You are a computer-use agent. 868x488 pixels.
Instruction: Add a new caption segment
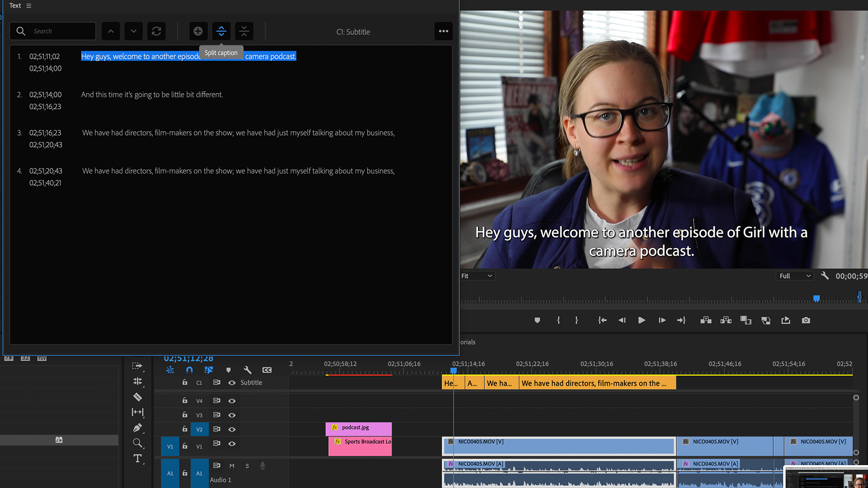[198, 31]
